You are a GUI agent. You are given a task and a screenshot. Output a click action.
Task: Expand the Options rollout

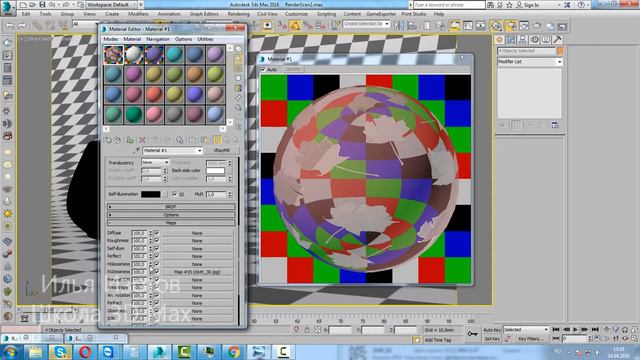(x=171, y=215)
